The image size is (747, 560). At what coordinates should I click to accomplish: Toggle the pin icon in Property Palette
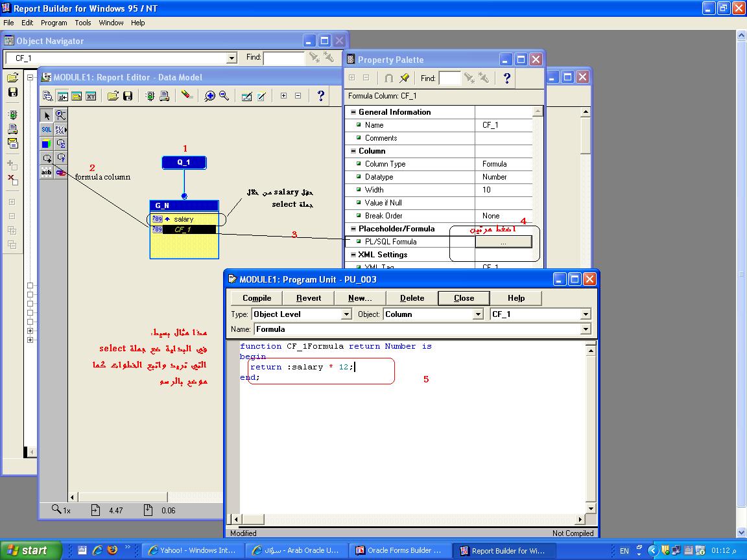[405, 78]
